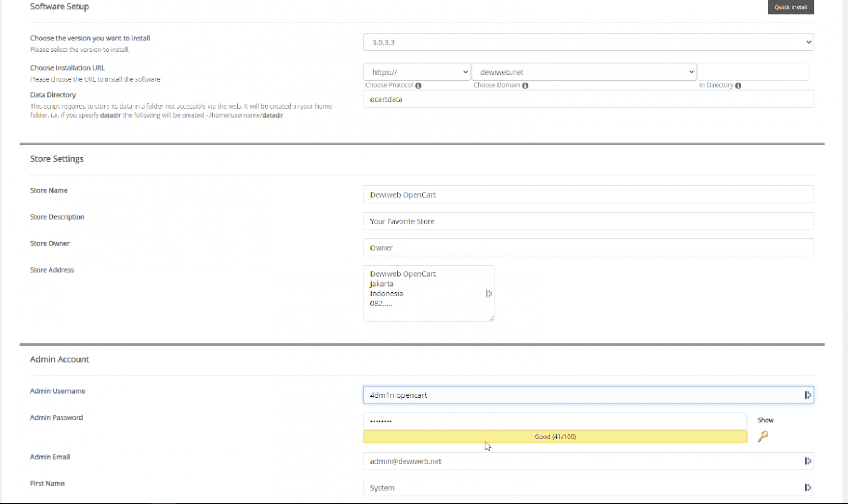This screenshot has height=504, width=848.
Task: Click the First Name input field
Action: point(589,487)
